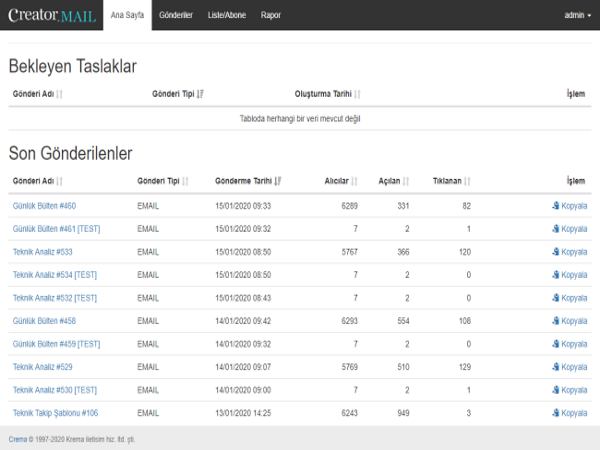The width and height of the screenshot is (600, 450).
Task: Select the Ana Sayfa tab
Action: [x=126, y=15]
